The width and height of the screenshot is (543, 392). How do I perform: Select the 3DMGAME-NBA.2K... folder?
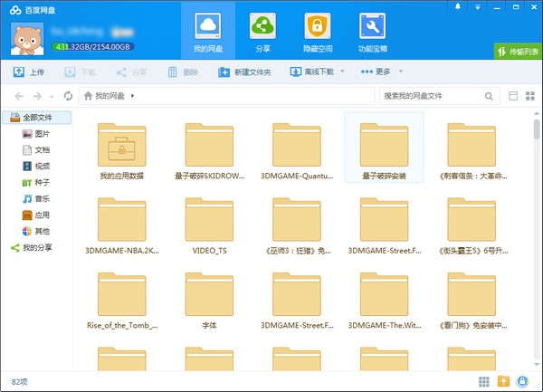[x=122, y=225]
